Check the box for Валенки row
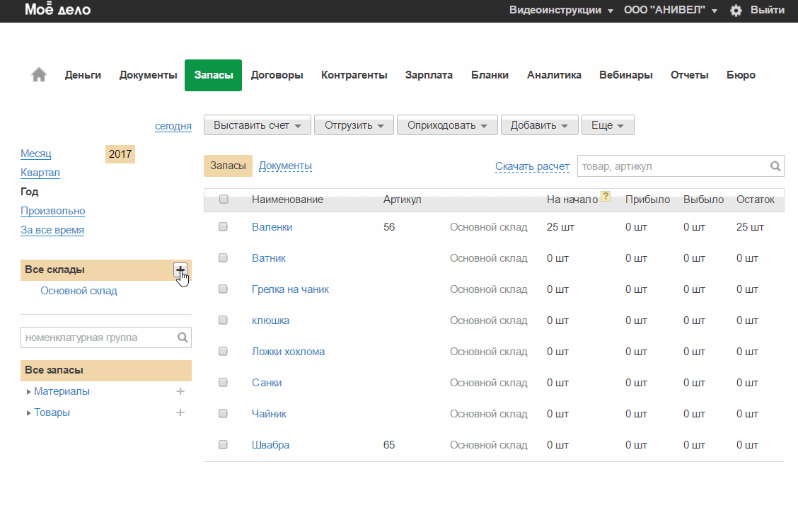The width and height of the screenshot is (798, 532). pos(224,227)
